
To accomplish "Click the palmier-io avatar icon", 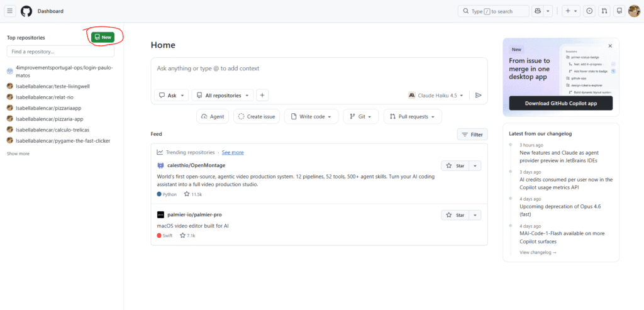I will tap(160, 215).
